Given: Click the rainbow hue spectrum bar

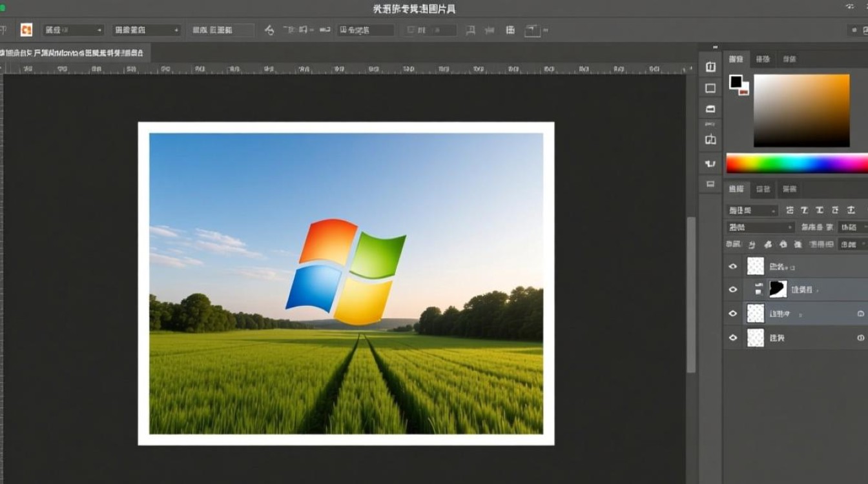Looking at the screenshot, I should click(796, 163).
